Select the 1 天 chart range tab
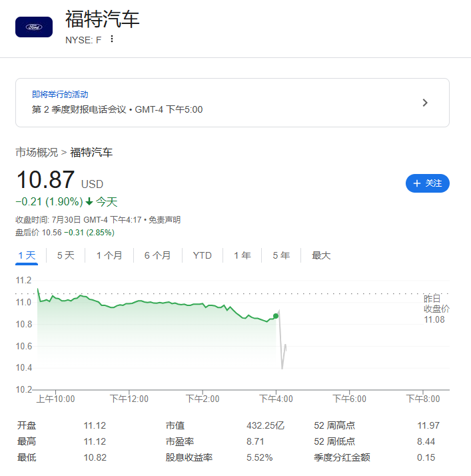The image size is (471, 476). point(27,255)
